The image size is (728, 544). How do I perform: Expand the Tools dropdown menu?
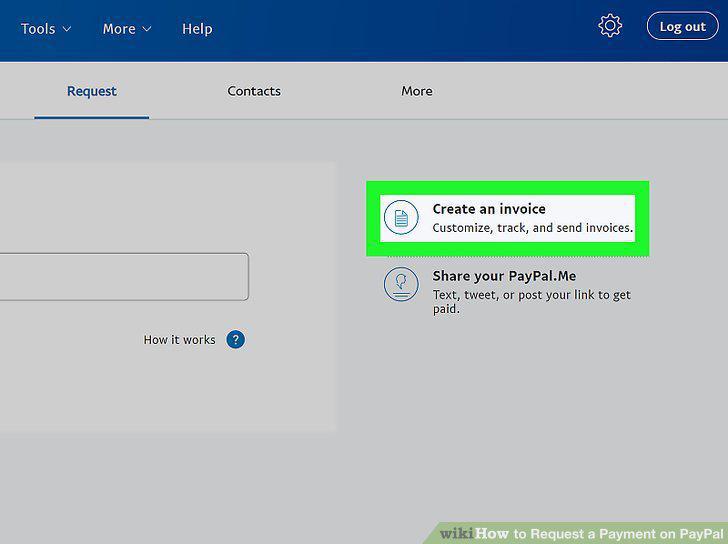click(x=46, y=29)
